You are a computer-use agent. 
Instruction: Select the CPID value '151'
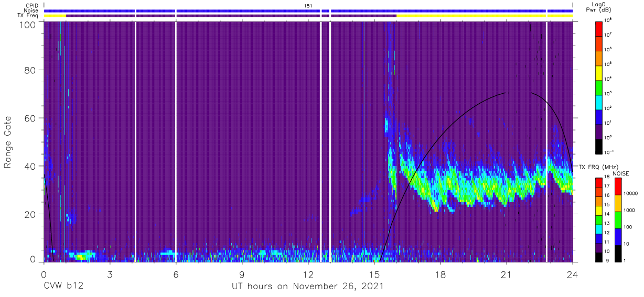(308, 5)
